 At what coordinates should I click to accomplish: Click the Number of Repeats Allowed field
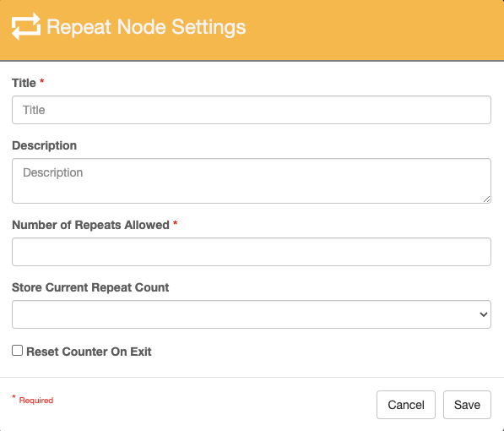[252, 252]
